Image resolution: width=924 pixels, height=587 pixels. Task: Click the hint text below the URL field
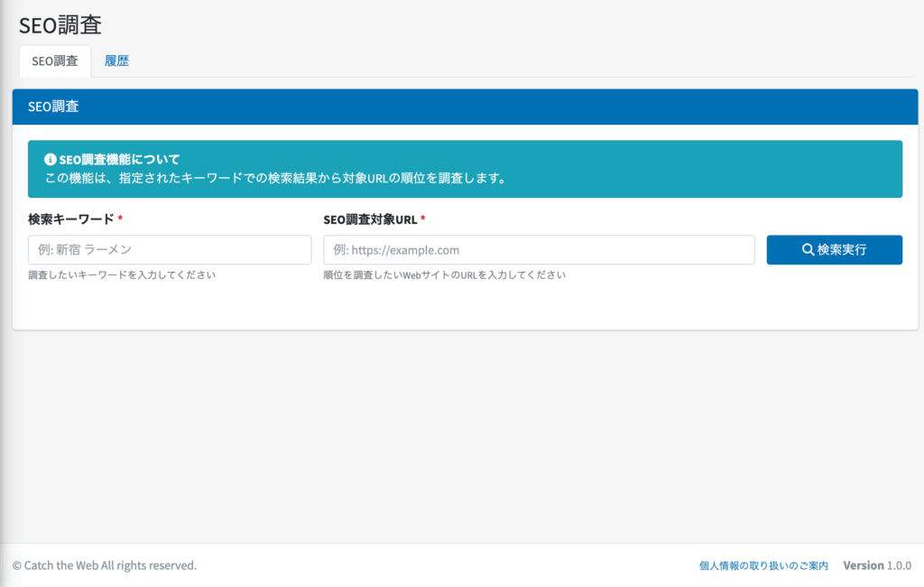pyautogui.click(x=444, y=275)
